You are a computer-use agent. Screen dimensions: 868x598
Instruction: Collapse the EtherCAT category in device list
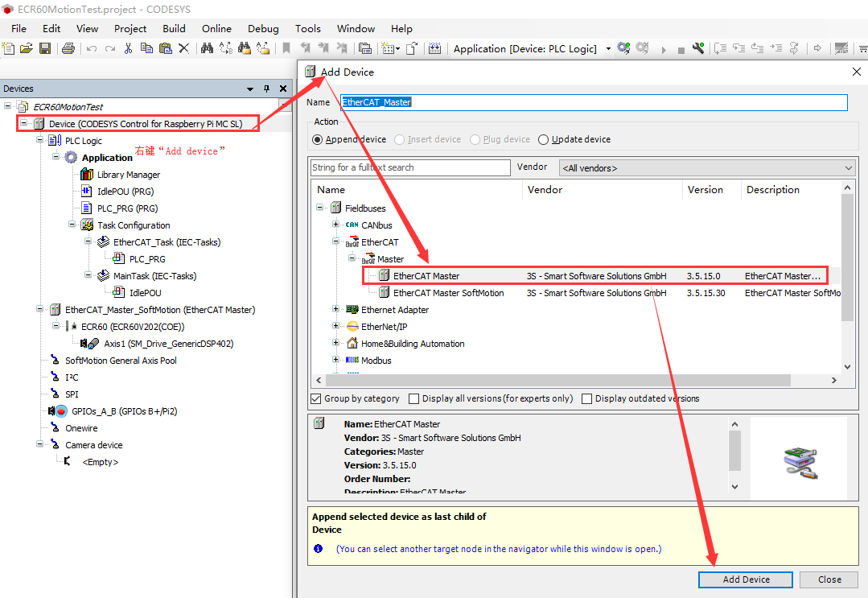click(x=335, y=241)
